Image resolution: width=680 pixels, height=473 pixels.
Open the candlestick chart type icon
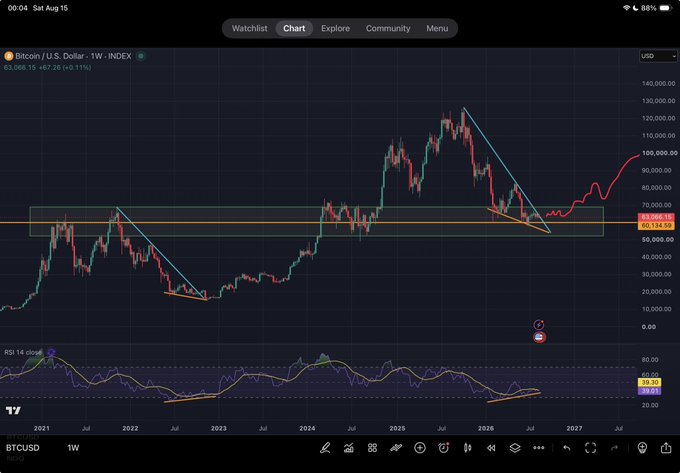point(468,448)
